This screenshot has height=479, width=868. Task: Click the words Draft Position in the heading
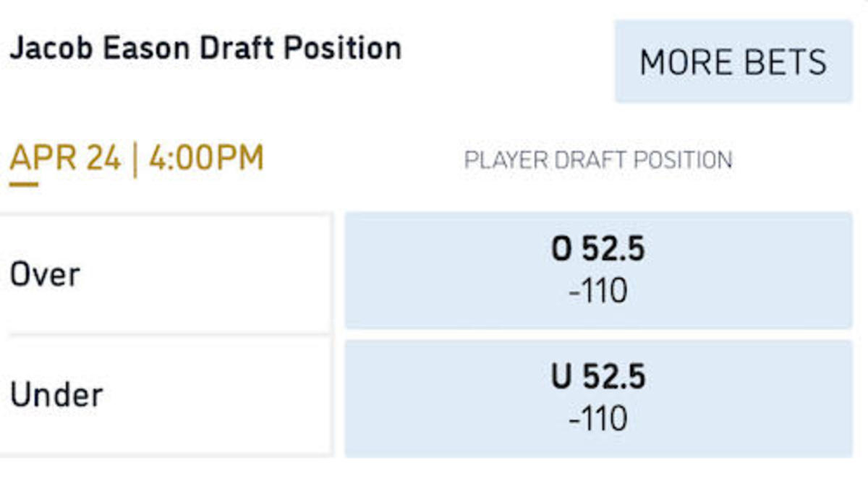pyautogui.click(x=300, y=49)
